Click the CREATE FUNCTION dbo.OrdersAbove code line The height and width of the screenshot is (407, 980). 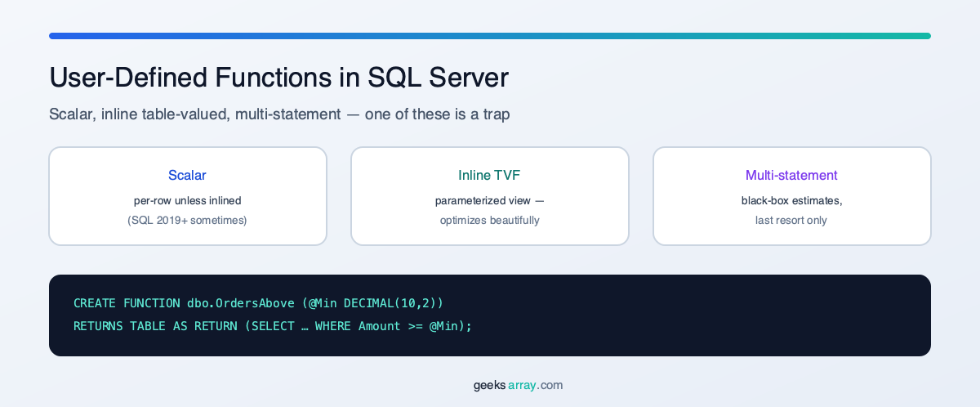coord(258,303)
